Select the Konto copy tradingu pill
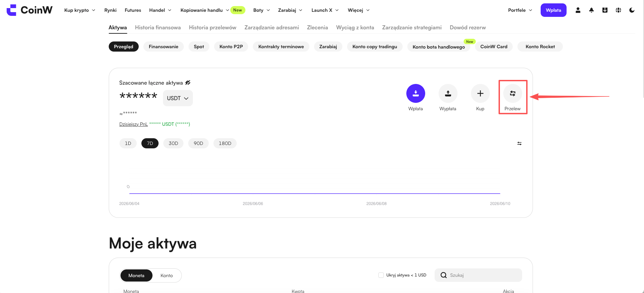This screenshot has width=644, height=293. (x=375, y=47)
